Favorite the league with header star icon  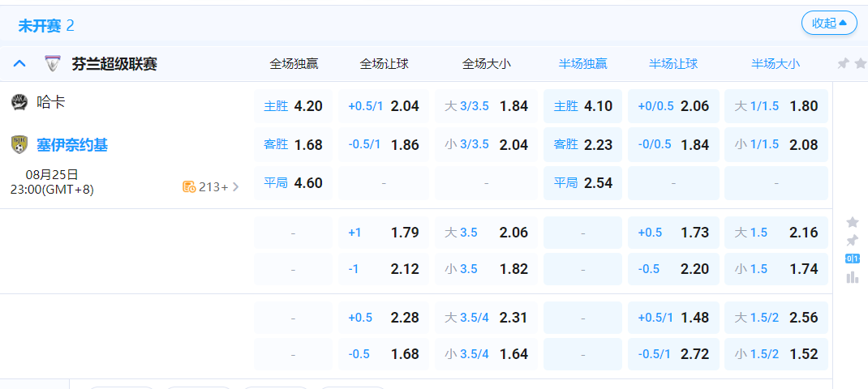(x=859, y=63)
